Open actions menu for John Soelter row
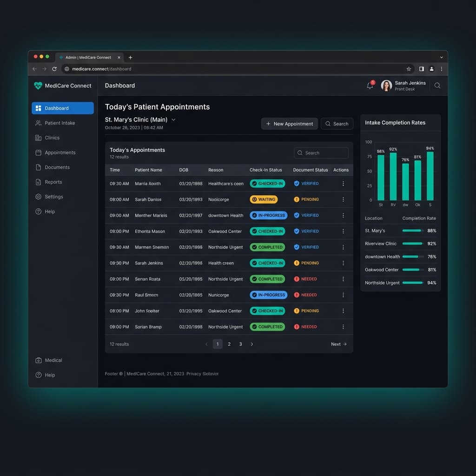The width and height of the screenshot is (476, 476). 343,311
